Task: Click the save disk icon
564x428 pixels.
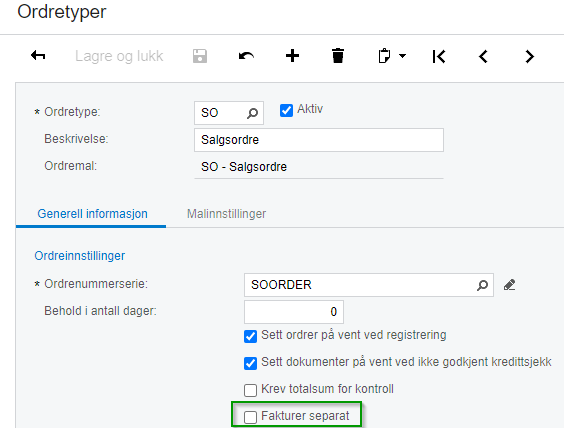Action: 200,56
